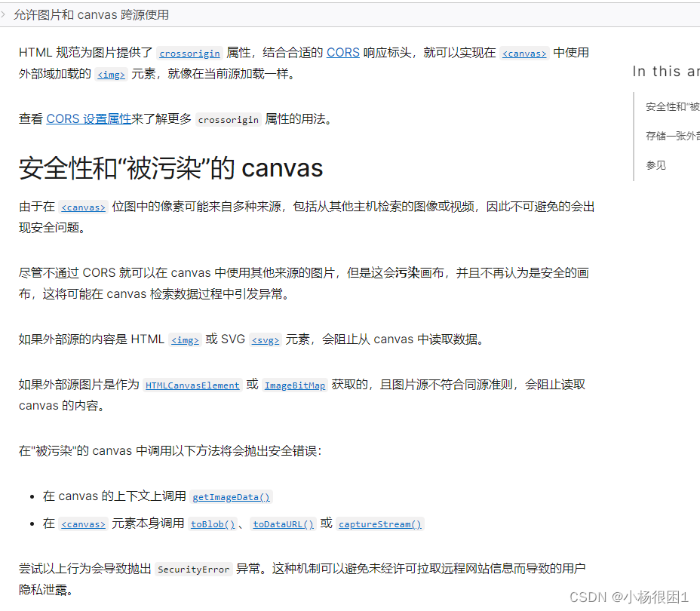700x611 pixels.
Task: Click the crossorigin code badge near 查看
Action: pos(228,119)
